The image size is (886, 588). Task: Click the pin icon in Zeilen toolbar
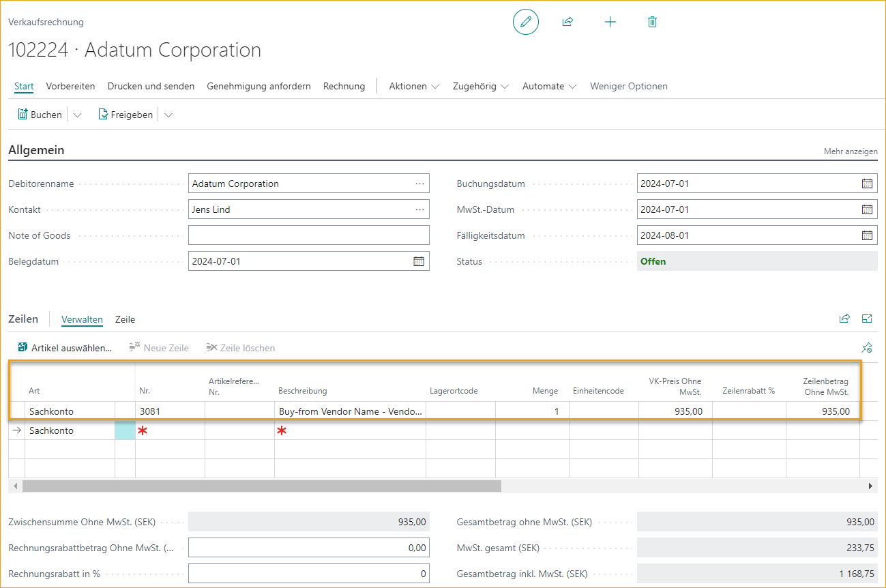click(x=867, y=348)
